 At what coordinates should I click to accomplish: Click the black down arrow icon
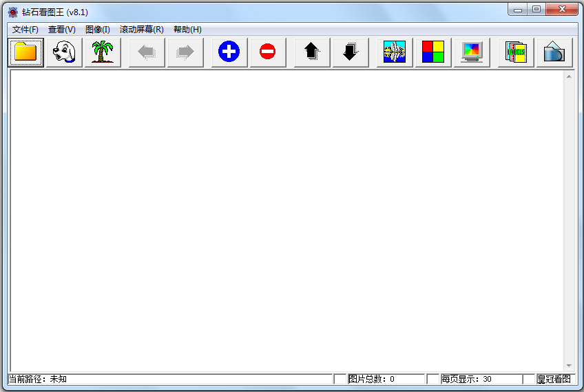coord(351,52)
